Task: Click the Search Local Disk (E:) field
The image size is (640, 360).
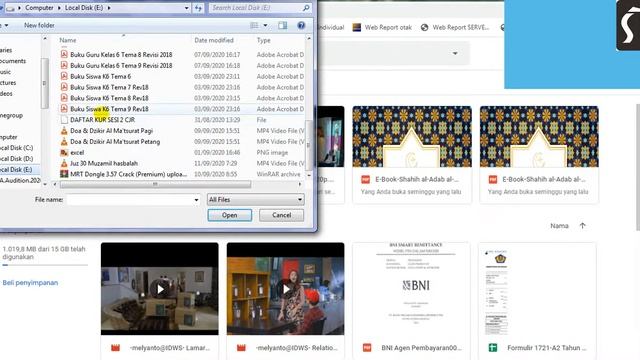Action: tap(255, 8)
